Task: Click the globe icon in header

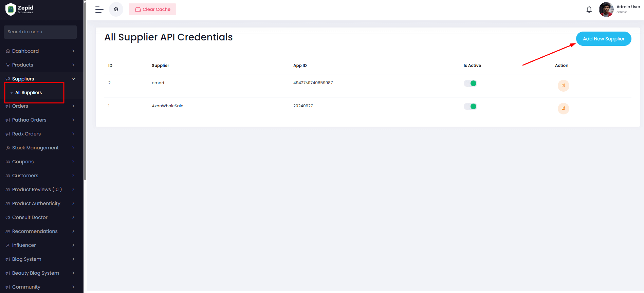Action: pos(116,10)
